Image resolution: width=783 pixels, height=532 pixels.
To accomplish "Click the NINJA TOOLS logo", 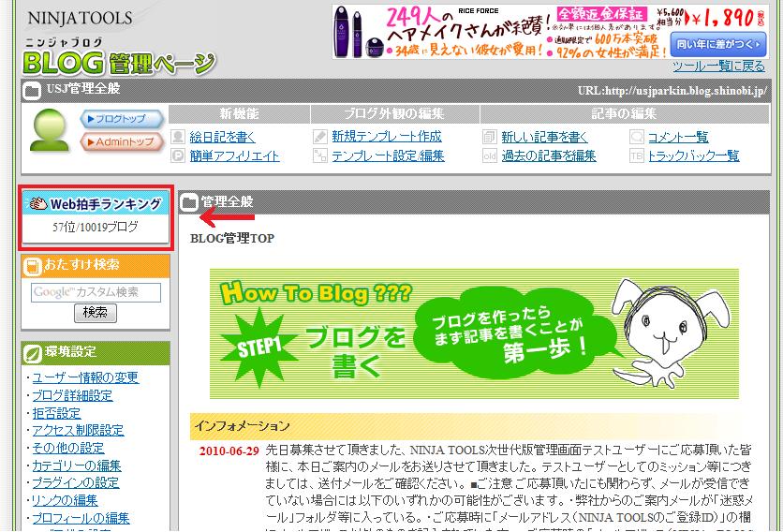I will pyautogui.click(x=80, y=19).
